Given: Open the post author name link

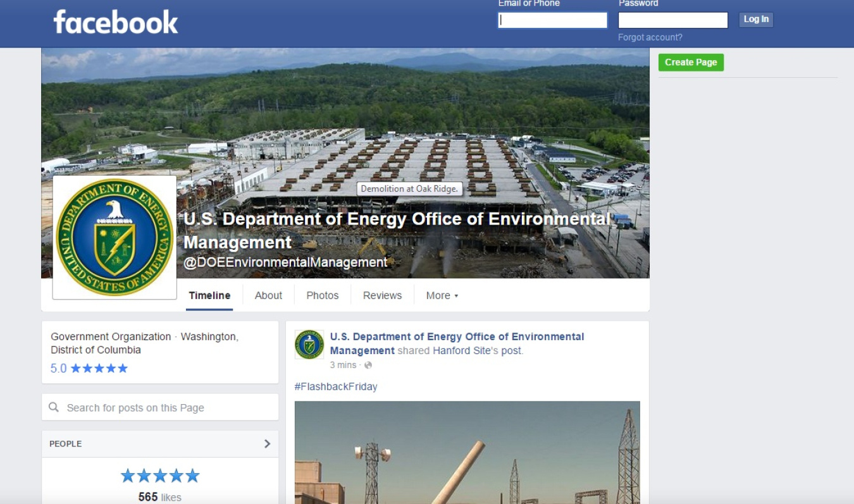Looking at the screenshot, I should (x=457, y=343).
